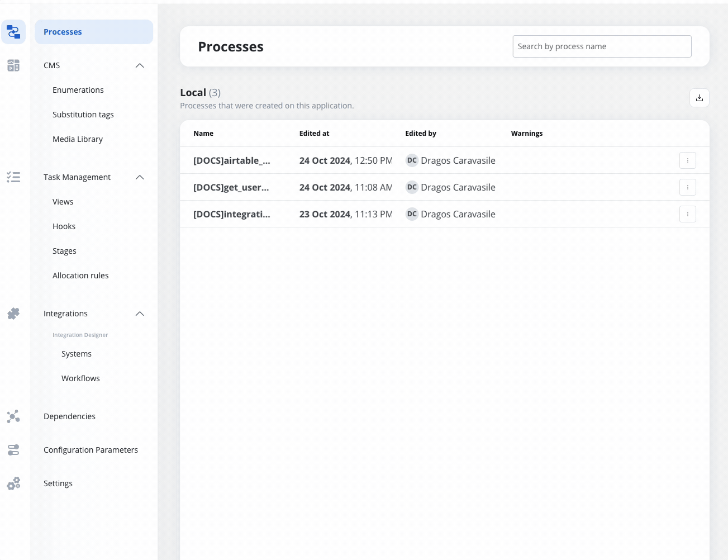This screenshot has width=728, height=560.
Task: Collapse the CMS section chevron
Action: [140, 65]
